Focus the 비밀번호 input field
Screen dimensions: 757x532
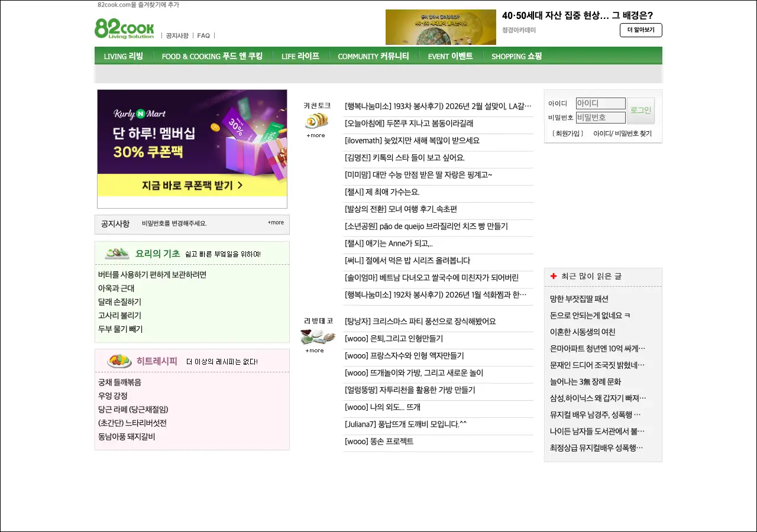(600, 118)
